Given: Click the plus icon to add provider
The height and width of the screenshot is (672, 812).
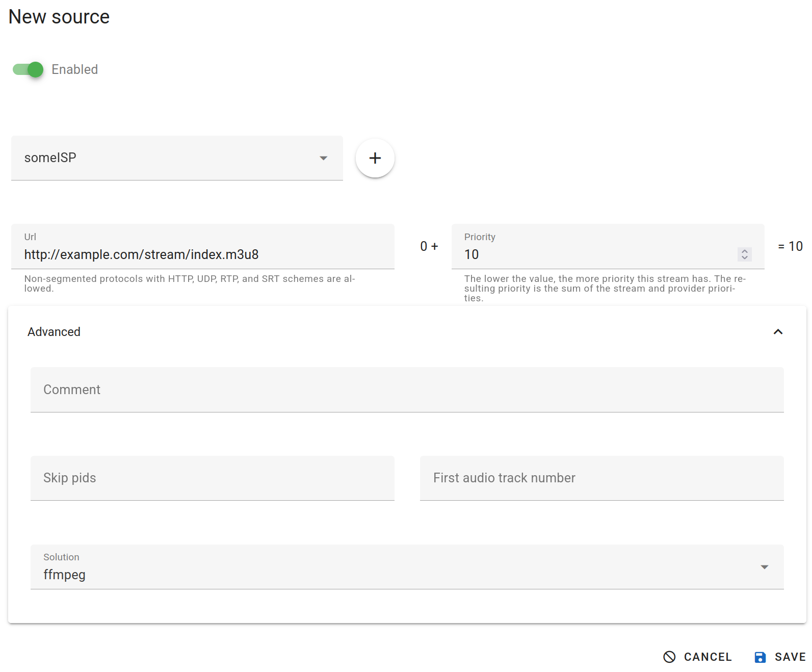Looking at the screenshot, I should [375, 158].
